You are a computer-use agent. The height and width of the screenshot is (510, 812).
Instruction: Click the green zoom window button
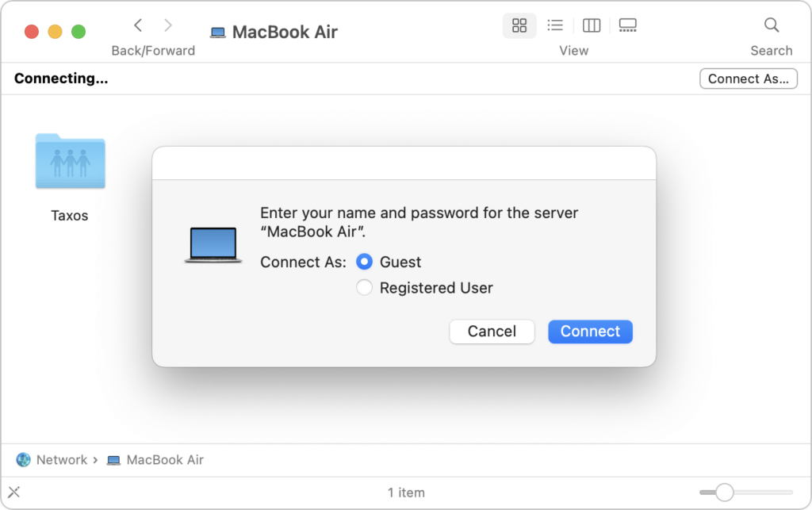79,32
